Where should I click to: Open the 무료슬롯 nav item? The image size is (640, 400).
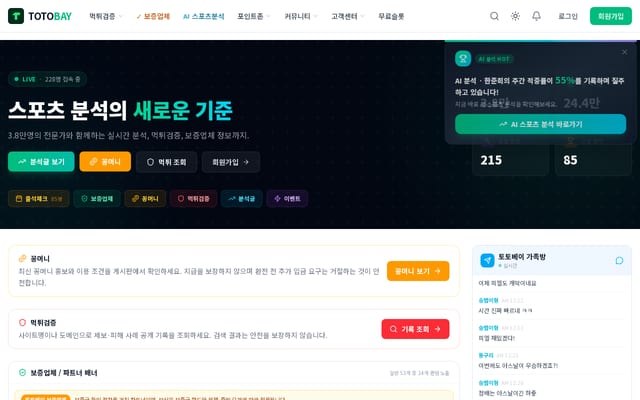point(391,16)
